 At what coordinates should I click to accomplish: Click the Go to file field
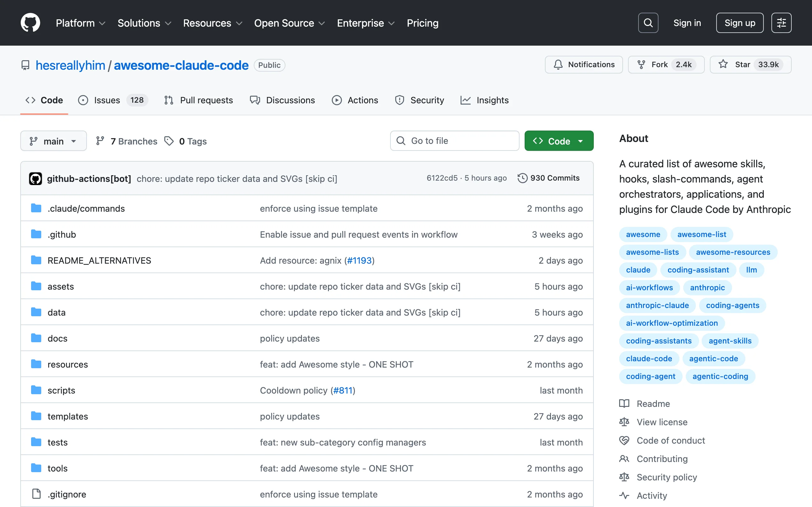pos(454,141)
